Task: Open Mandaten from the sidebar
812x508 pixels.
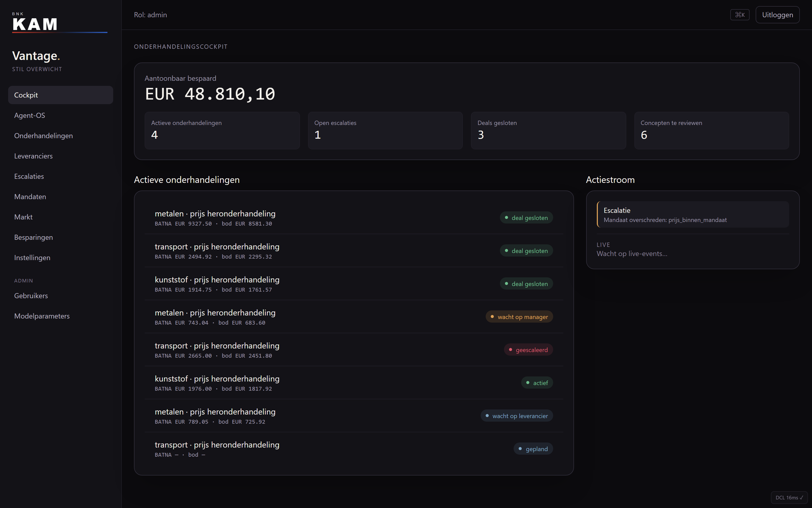Action: (60, 197)
